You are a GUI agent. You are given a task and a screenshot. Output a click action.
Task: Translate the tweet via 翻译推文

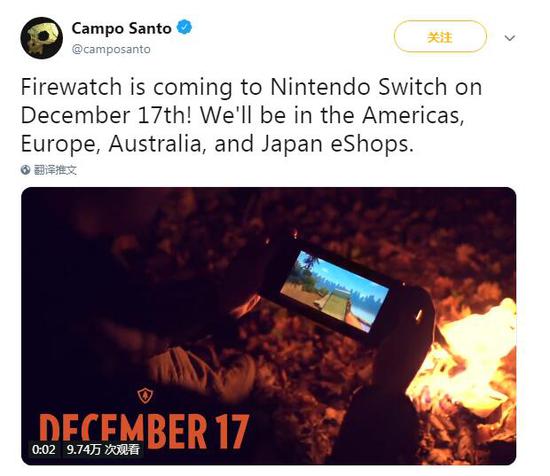(x=55, y=170)
